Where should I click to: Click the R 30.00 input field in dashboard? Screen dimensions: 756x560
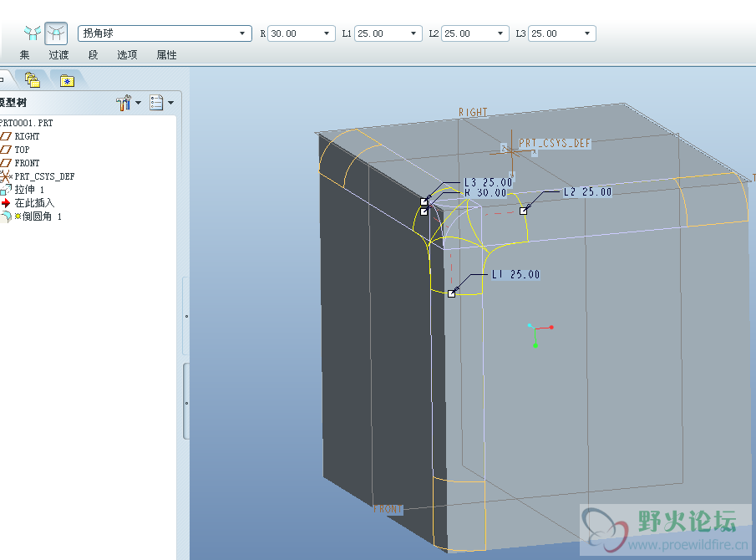coord(302,33)
